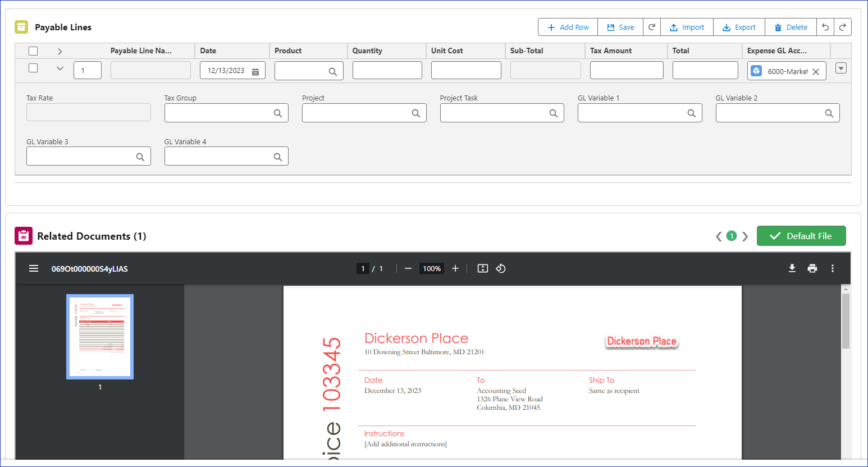Toggle the select all rows checkbox
This screenshot has width=868, height=467.
tap(33, 51)
